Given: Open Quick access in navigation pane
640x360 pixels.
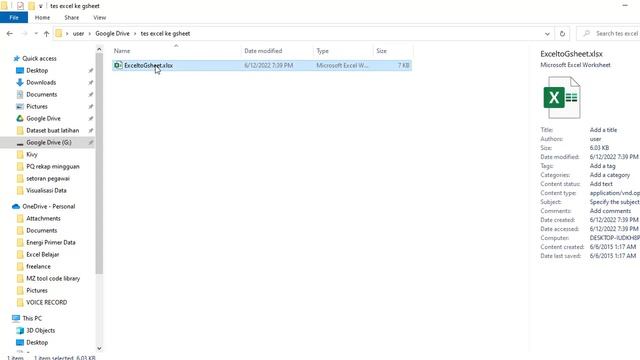Looking at the screenshot, I should pos(39,58).
